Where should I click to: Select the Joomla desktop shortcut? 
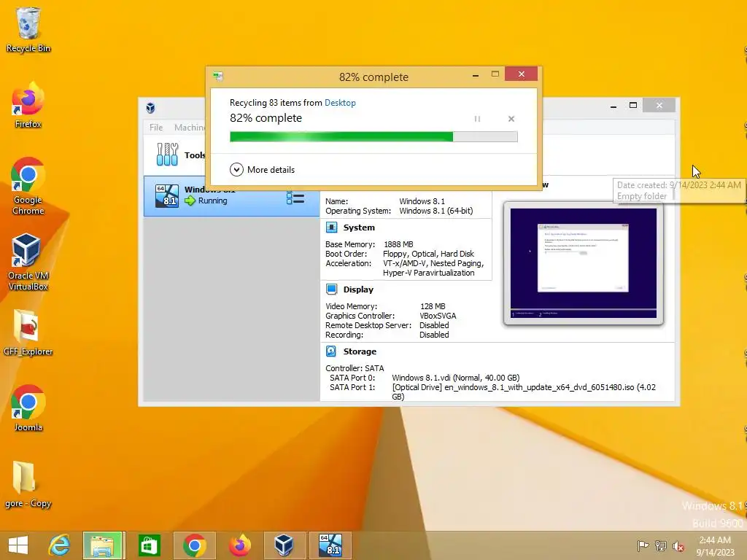(28, 408)
